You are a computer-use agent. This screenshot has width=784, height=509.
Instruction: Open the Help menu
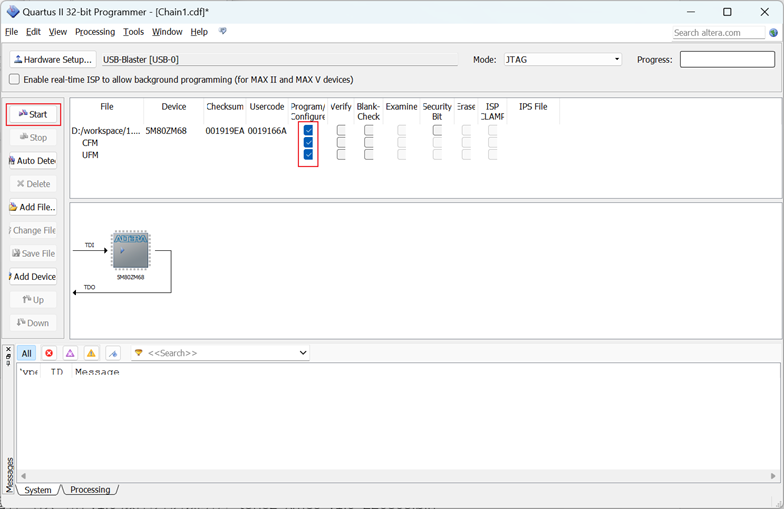[x=199, y=32]
